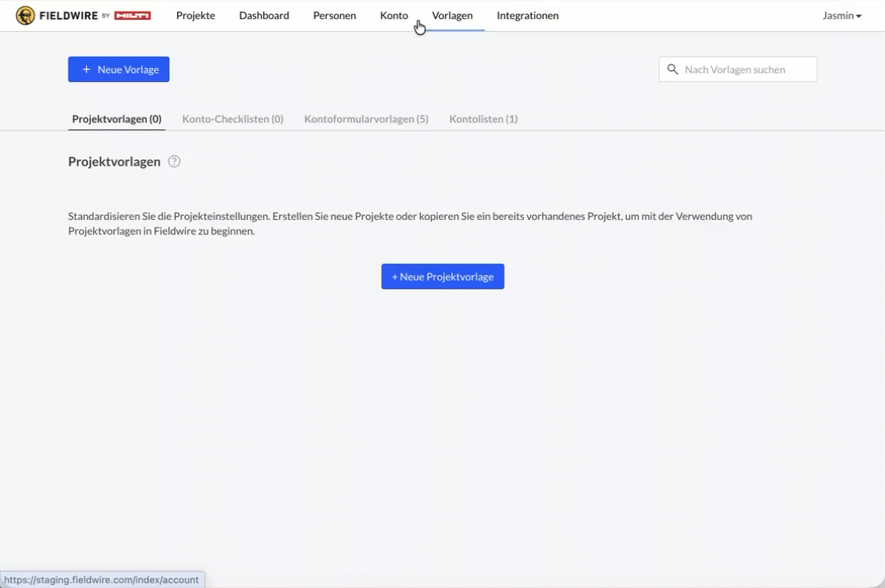Click the plus icon in Neue Vorlage
Screen dimensions: 885x588
click(86, 69)
